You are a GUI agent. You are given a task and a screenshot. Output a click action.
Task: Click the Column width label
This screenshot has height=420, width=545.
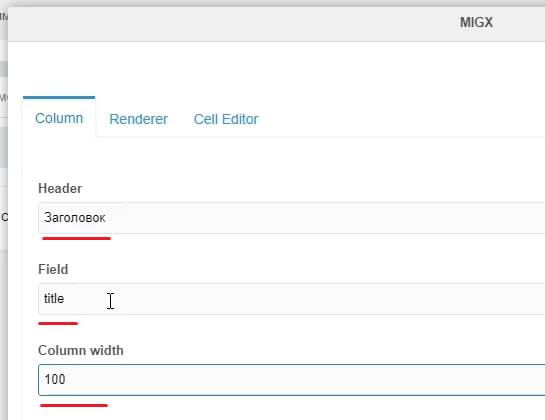pyautogui.click(x=81, y=350)
